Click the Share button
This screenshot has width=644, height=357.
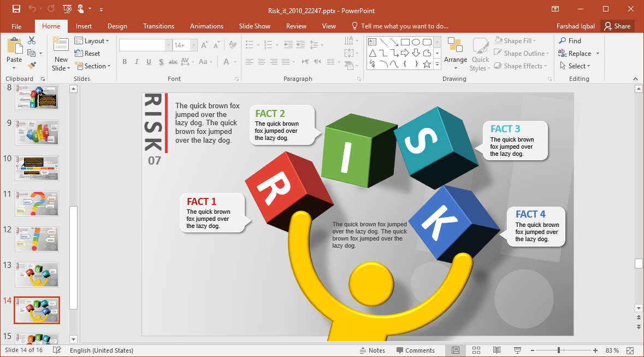(617, 26)
